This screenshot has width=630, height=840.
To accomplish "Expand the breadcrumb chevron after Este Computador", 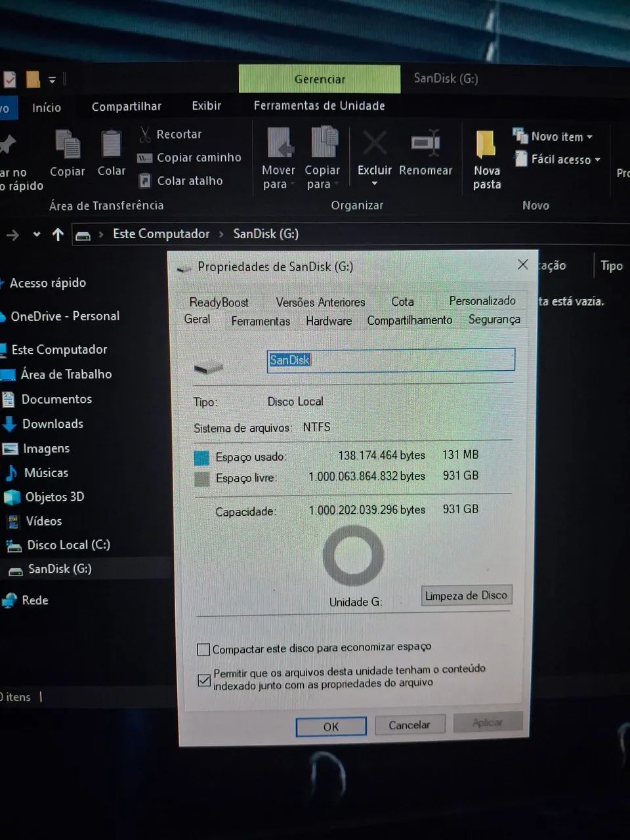I will pos(221,234).
